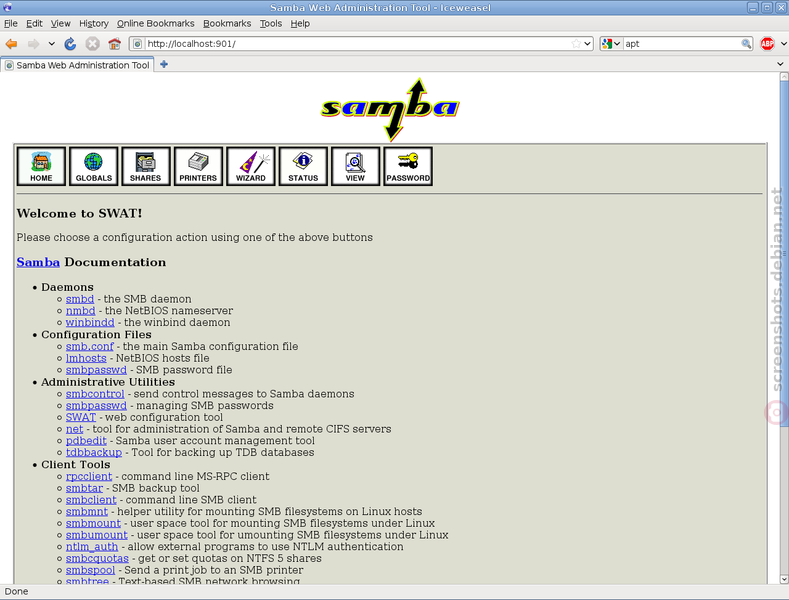Open the Tools menu
Screen dimensions: 789x600
pos(271,24)
